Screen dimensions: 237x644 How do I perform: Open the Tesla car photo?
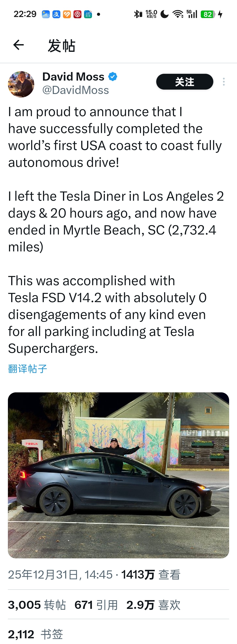tap(118, 475)
